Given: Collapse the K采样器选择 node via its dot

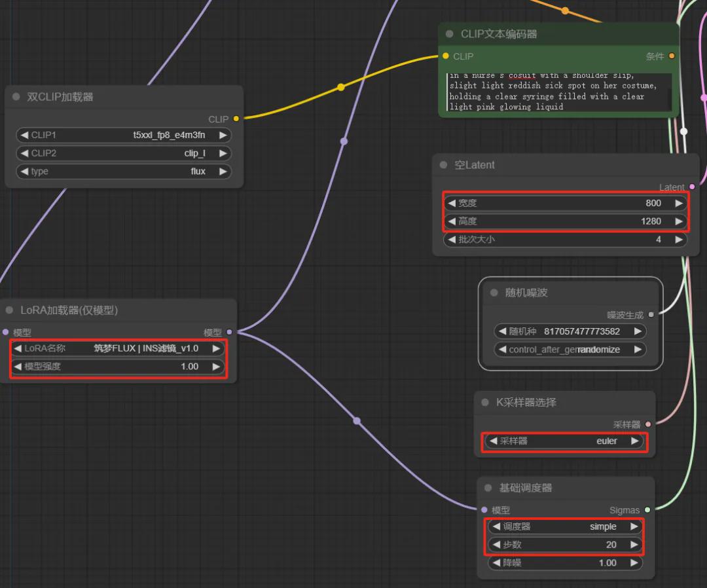Looking at the screenshot, I should 485,403.
